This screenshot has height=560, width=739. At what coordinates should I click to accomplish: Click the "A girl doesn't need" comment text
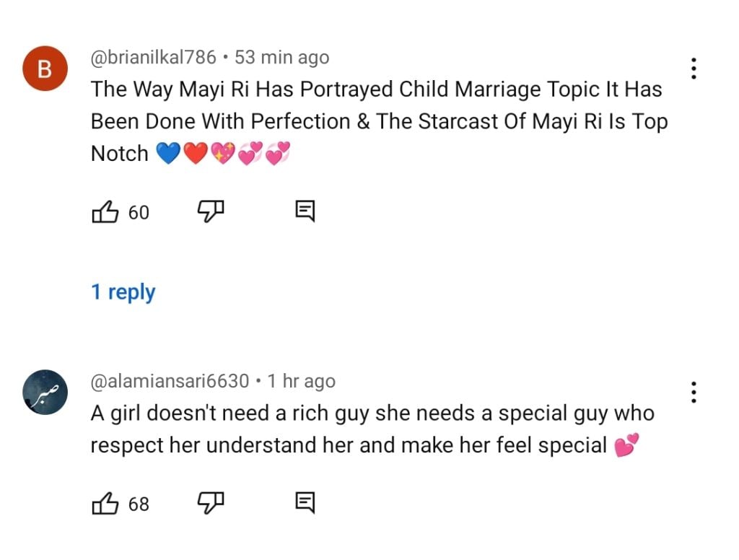(372, 429)
